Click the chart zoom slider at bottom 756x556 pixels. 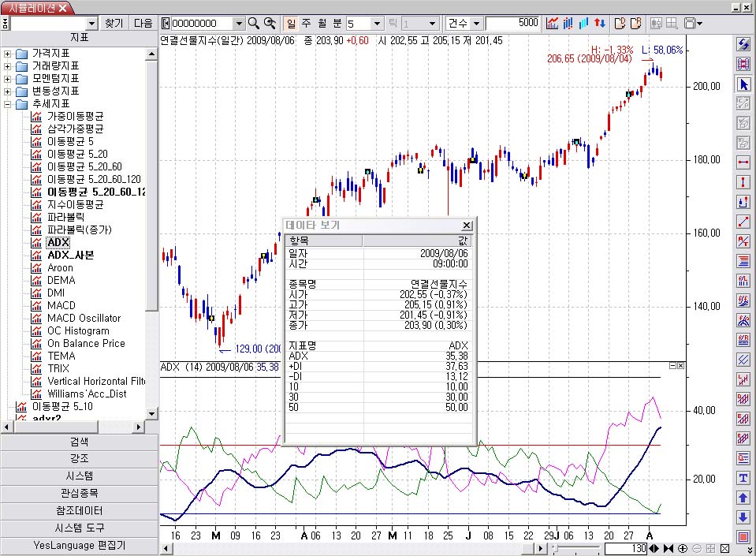[x=579, y=548]
